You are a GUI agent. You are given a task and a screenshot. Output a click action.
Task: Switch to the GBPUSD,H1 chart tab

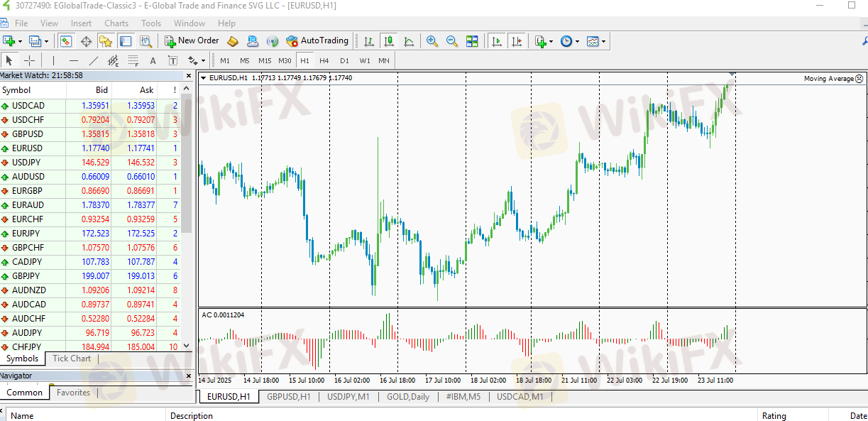289,397
